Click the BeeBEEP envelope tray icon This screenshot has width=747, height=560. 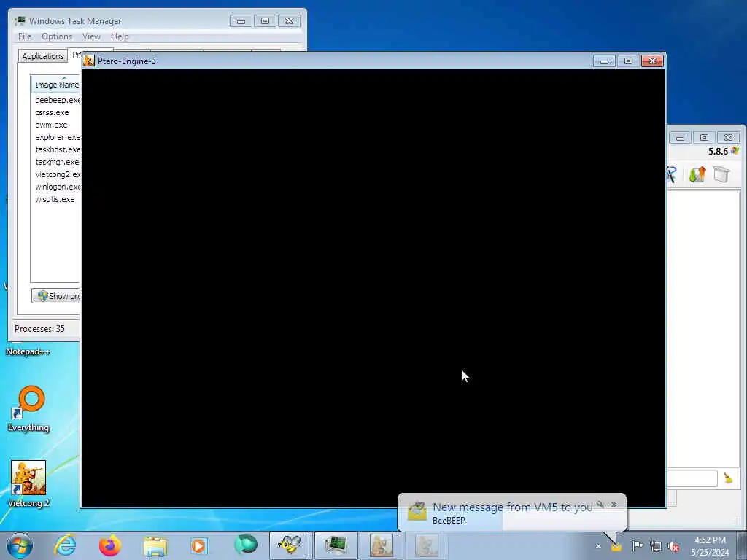coord(616,546)
